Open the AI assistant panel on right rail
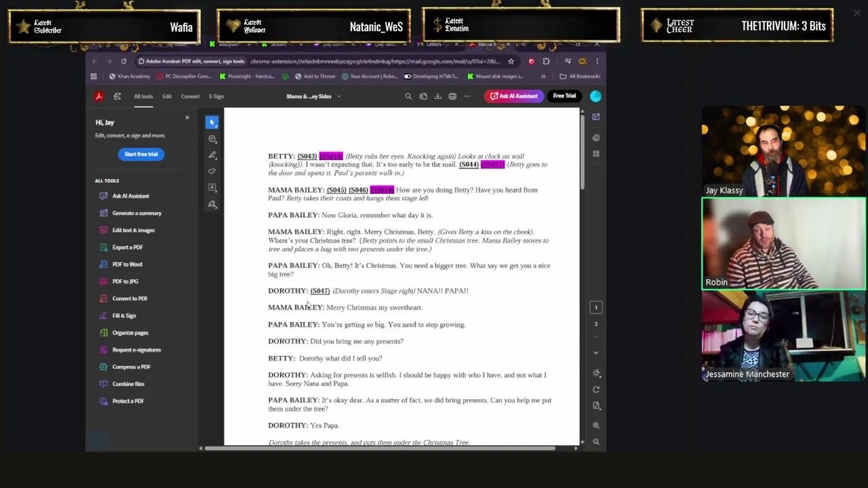868x488 pixels. tap(596, 117)
